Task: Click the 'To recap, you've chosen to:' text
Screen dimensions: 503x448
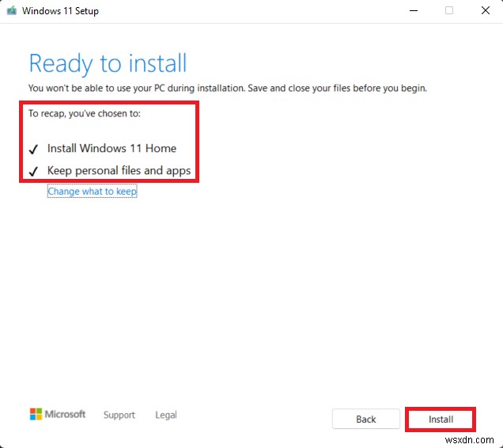Action: click(x=85, y=114)
